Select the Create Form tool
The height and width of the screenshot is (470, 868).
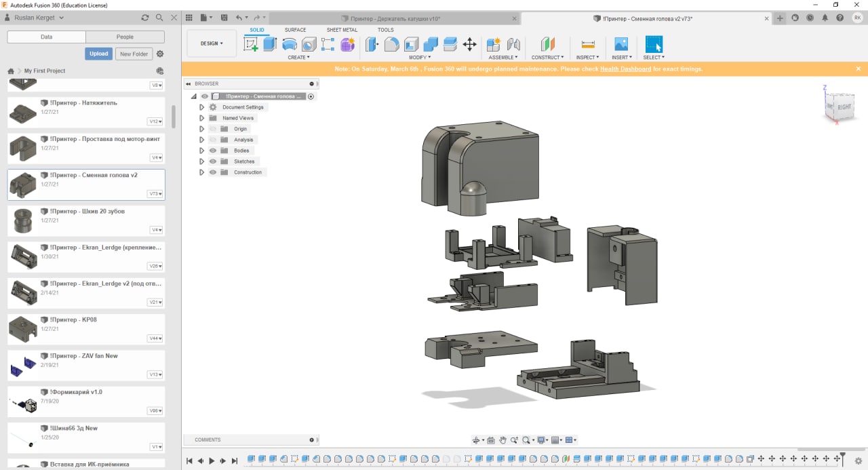348,45
